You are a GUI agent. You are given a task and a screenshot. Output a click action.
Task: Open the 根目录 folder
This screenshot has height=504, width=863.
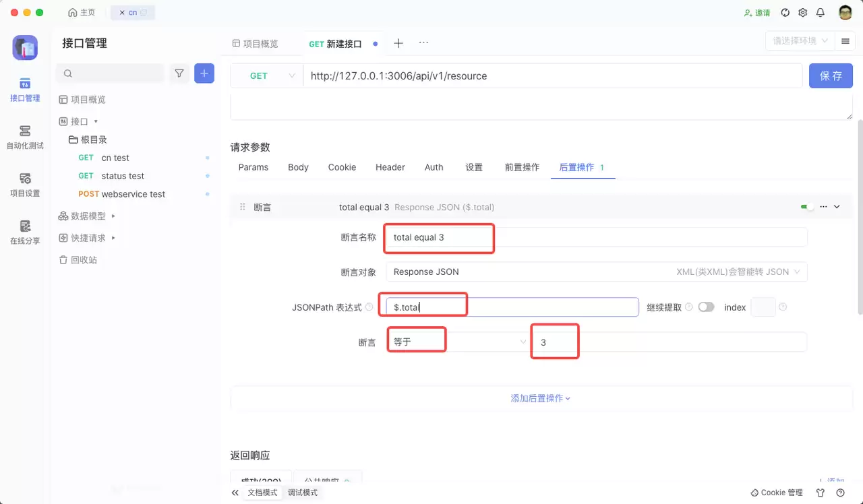click(88, 139)
